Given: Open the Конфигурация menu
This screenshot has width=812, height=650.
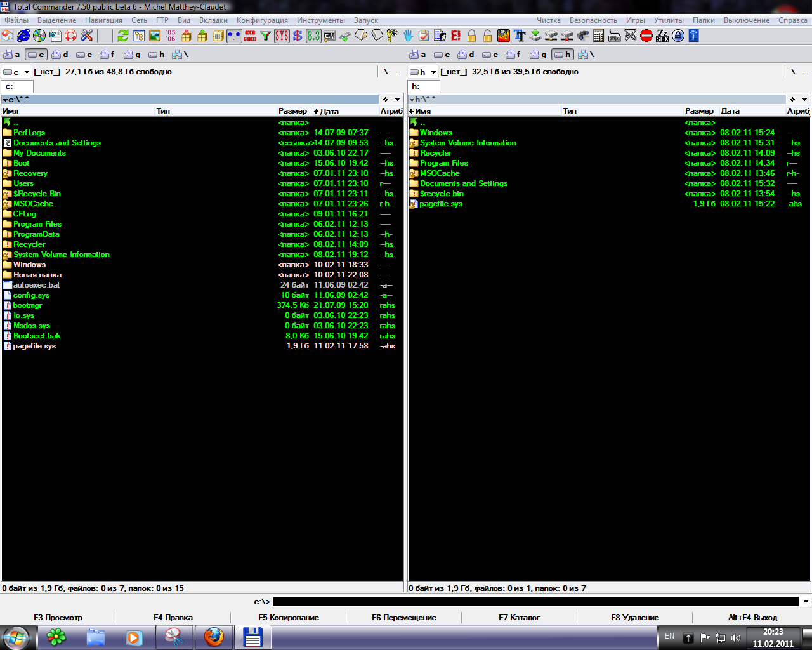Looking at the screenshot, I should click(x=262, y=20).
